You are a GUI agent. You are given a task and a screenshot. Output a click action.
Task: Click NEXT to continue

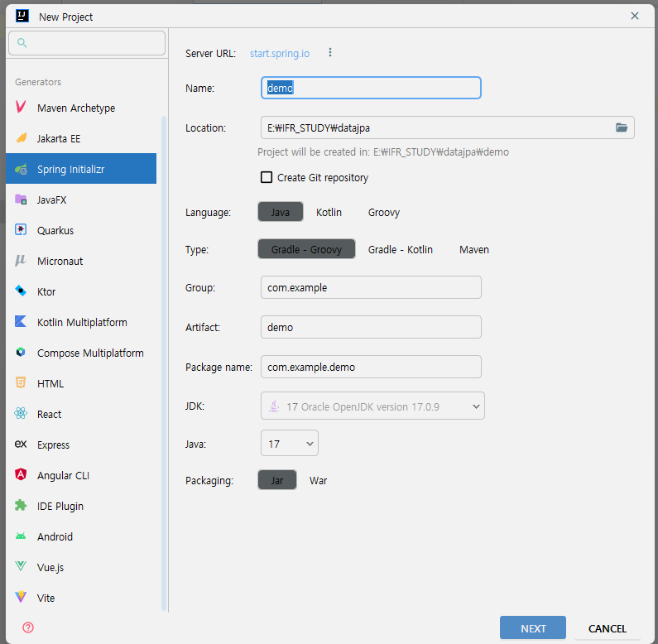coord(533,628)
